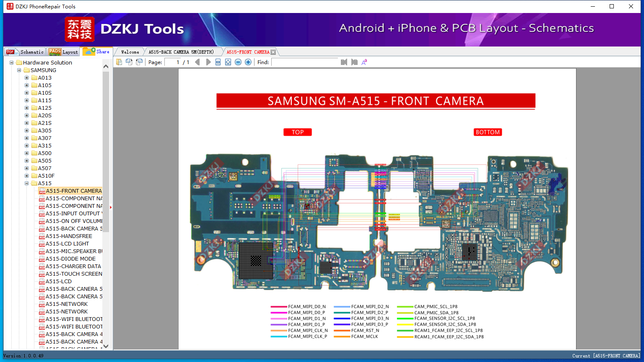
Task: Open the Share tab
Action: [96, 52]
